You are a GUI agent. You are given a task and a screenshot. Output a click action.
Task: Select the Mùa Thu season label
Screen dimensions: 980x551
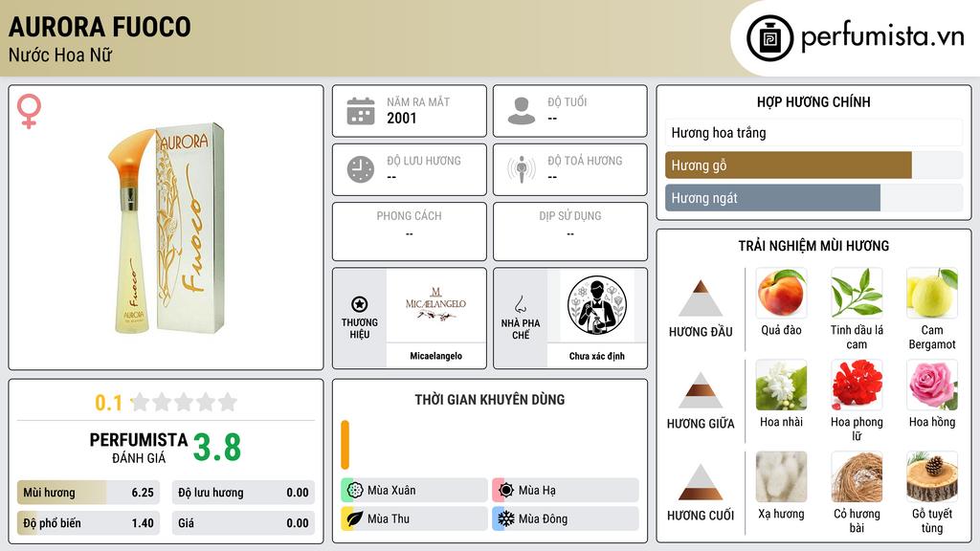click(x=389, y=519)
